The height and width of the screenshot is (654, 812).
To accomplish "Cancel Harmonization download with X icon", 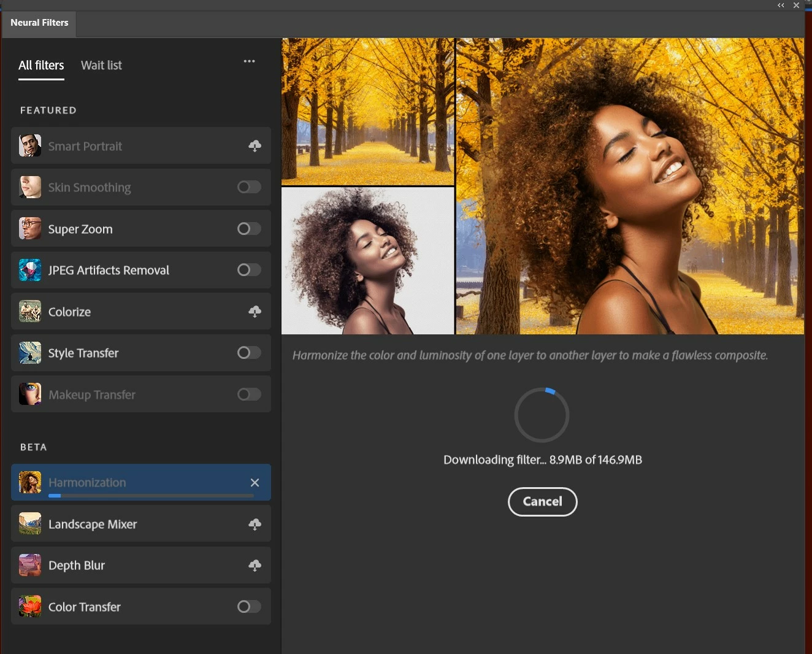I will [255, 483].
